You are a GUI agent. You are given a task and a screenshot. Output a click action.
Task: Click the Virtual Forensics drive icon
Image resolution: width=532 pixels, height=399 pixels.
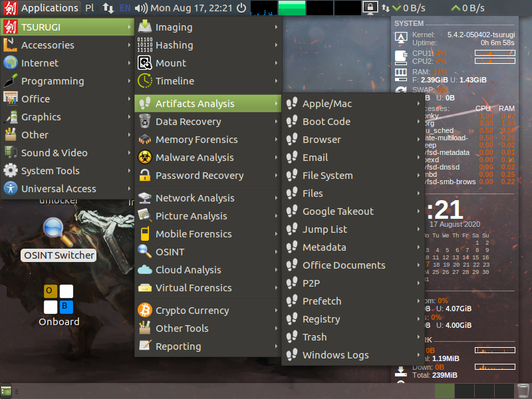coord(145,288)
